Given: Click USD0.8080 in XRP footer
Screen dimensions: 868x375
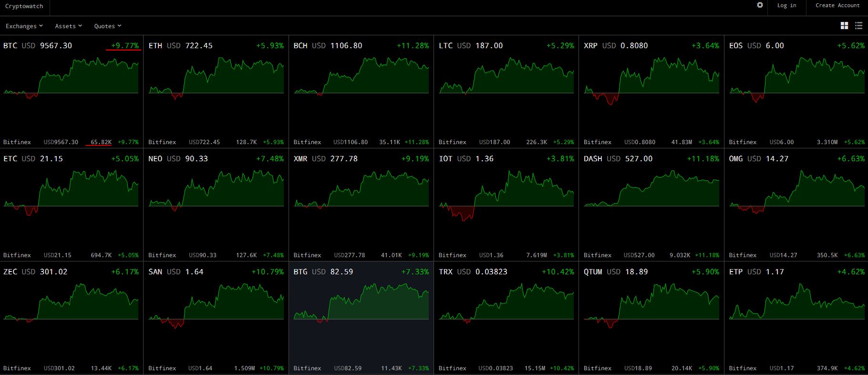Looking at the screenshot, I should [x=640, y=142].
